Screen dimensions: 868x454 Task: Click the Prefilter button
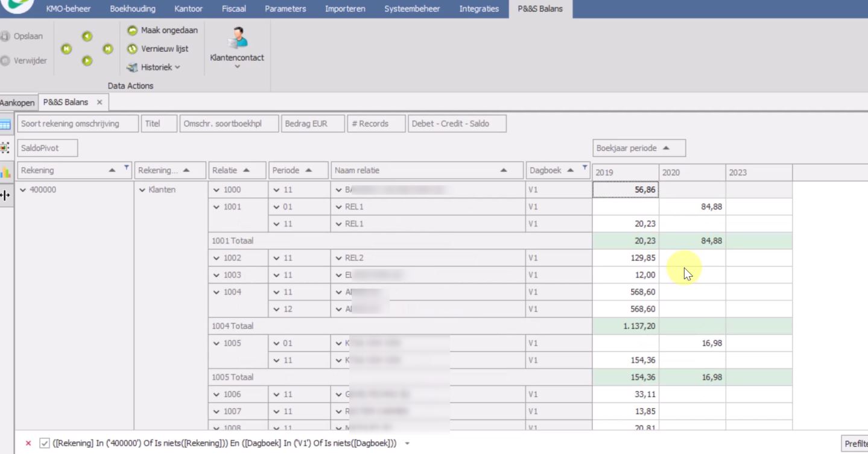[x=855, y=444]
